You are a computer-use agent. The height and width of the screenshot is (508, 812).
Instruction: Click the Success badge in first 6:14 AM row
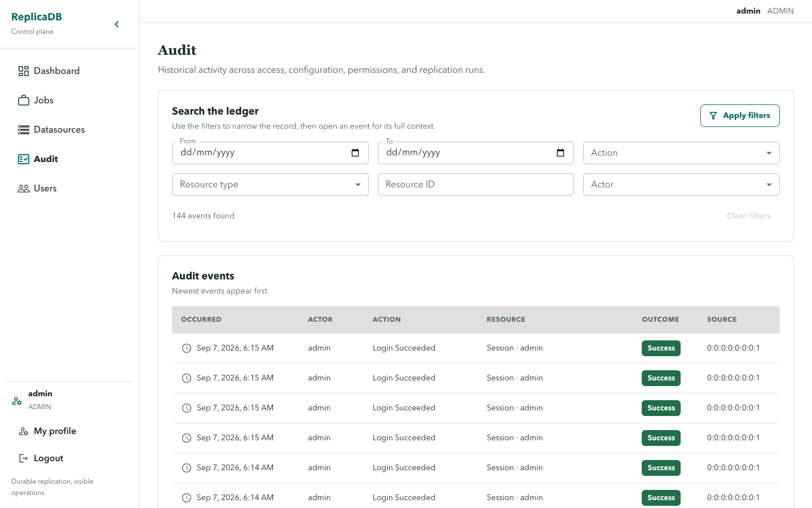click(661, 468)
